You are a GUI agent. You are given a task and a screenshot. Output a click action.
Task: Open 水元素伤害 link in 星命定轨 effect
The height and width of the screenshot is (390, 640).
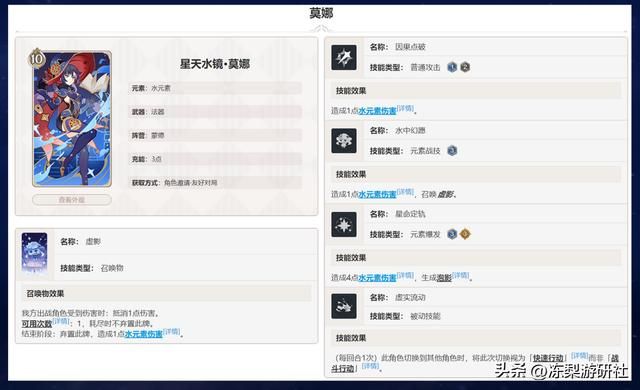click(x=377, y=278)
